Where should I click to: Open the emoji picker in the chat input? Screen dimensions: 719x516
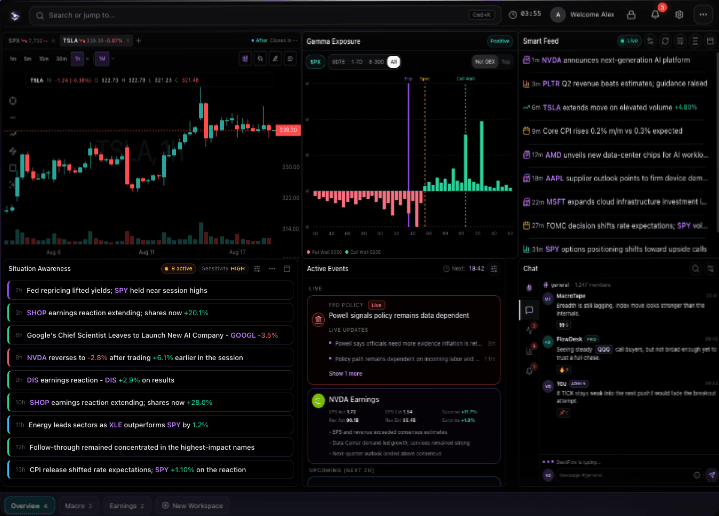(x=697, y=475)
